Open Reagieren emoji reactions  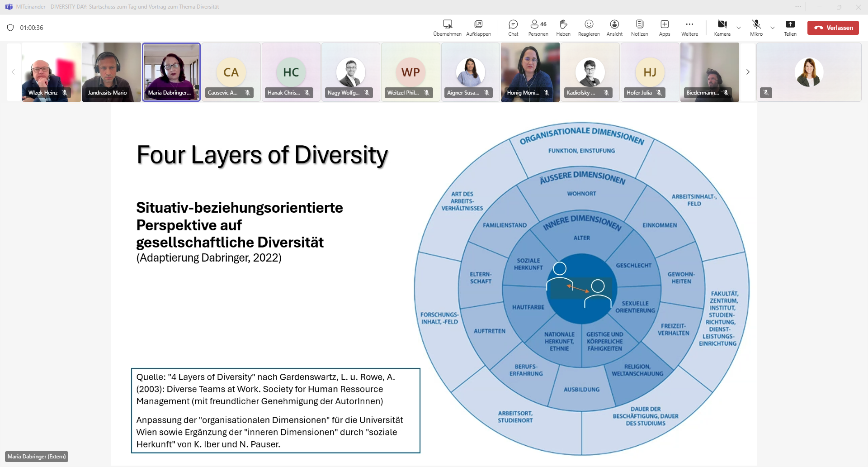tap(589, 27)
